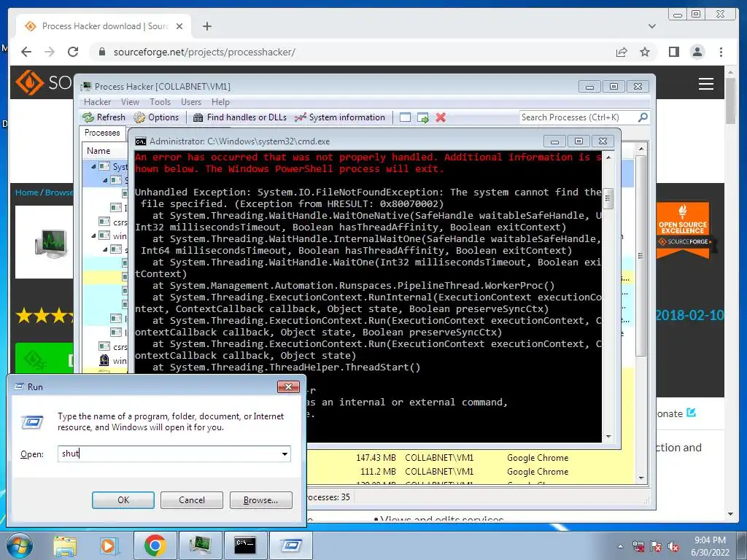Open System information in Process Hacker
This screenshot has height=560, width=747.
tap(340, 117)
